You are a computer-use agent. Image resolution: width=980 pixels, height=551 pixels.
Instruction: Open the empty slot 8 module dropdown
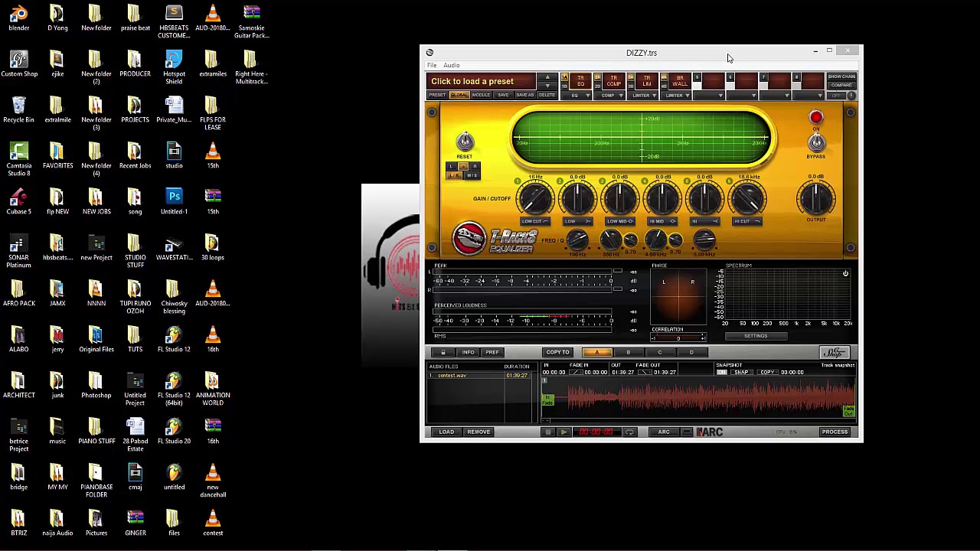click(809, 96)
